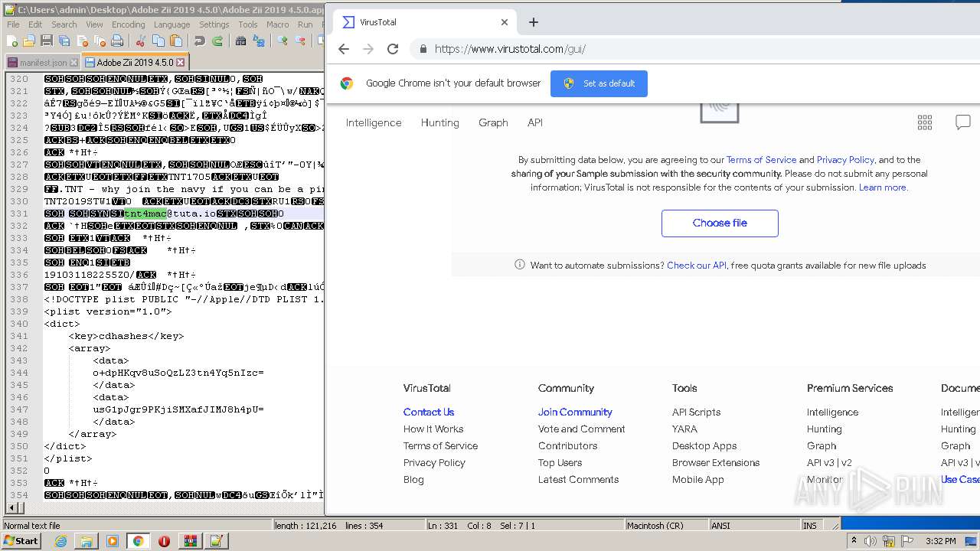Open VirusTotal apps grid icon

point(925,122)
